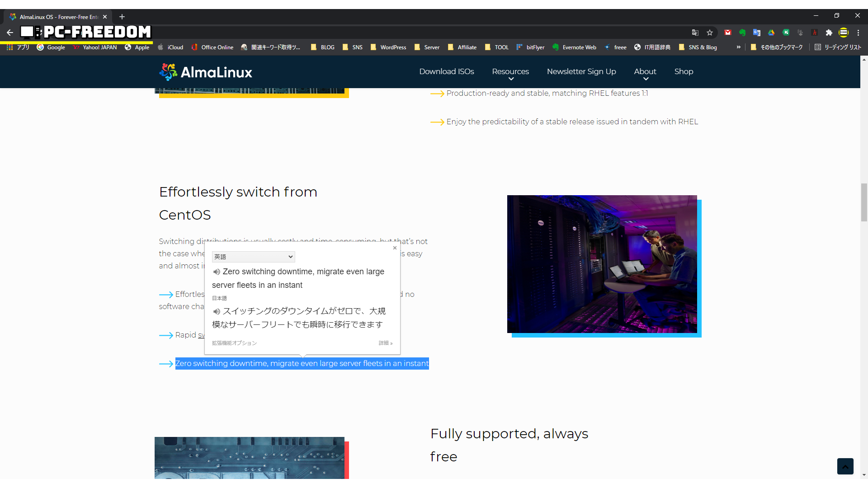The image size is (868, 488).
Task: Play Japanese translation audio speaker icon
Action: 217,311
